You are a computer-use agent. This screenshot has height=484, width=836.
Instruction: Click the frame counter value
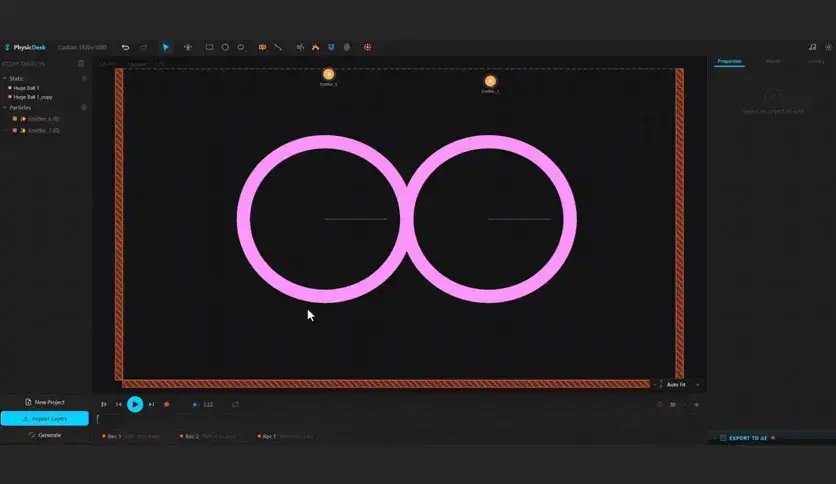pyautogui.click(x=208, y=405)
